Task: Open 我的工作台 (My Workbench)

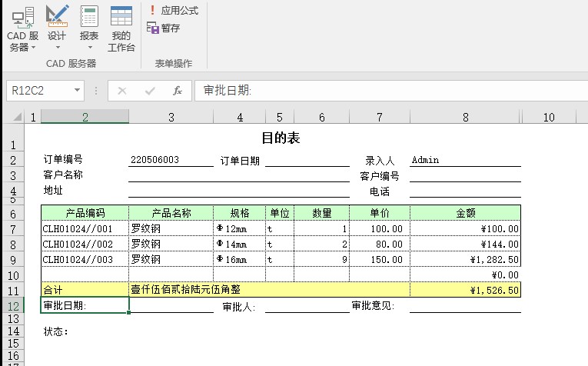Action: (121, 28)
